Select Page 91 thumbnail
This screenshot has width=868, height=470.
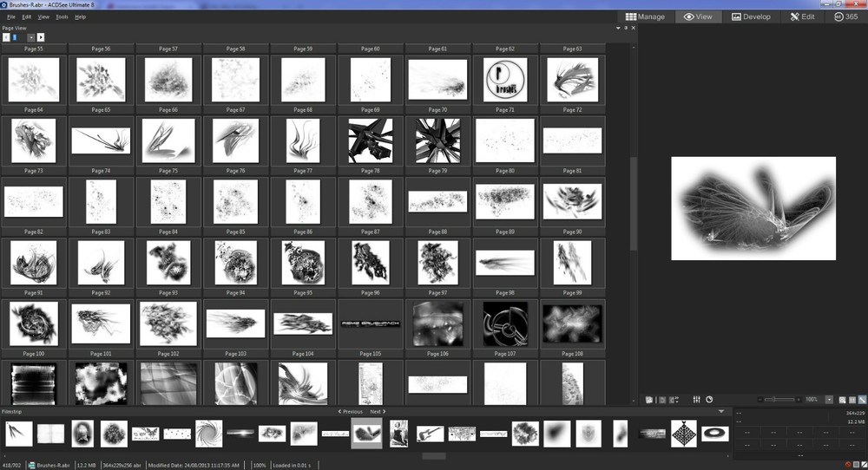point(34,323)
